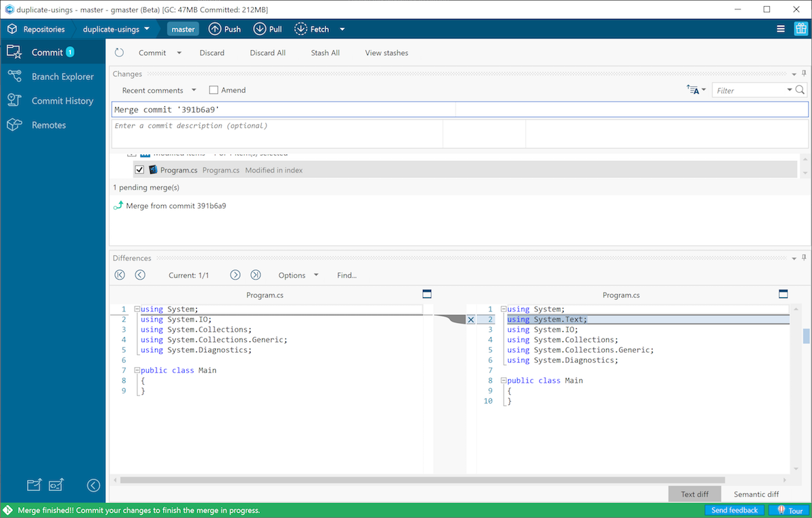
Task: Click View stashes
Action: 386,53
